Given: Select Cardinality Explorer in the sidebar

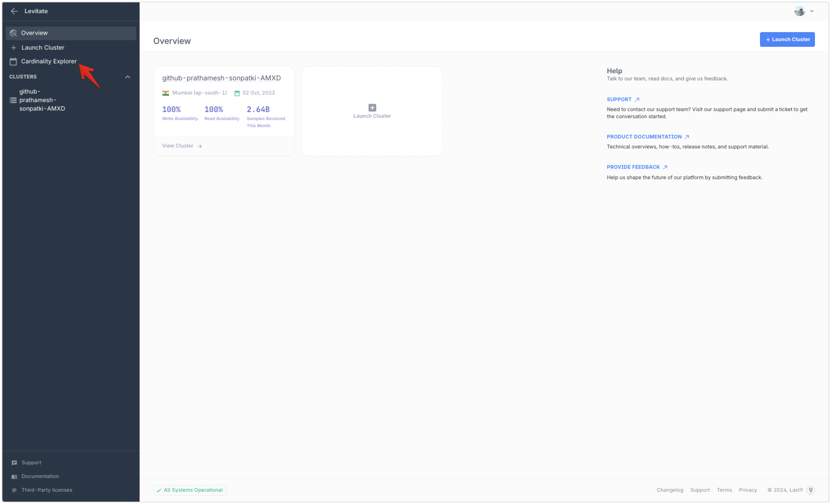Looking at the screenshot, I should [49, 61].
